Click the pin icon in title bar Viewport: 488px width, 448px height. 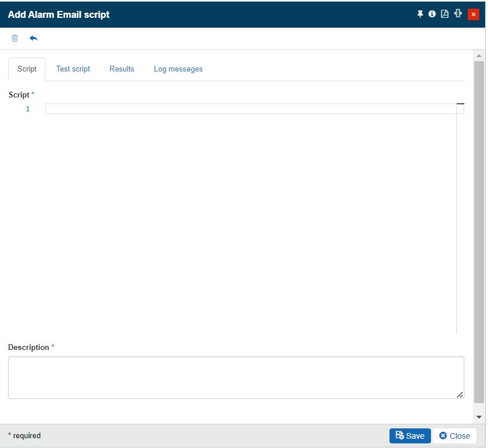(x=420, y=14)
